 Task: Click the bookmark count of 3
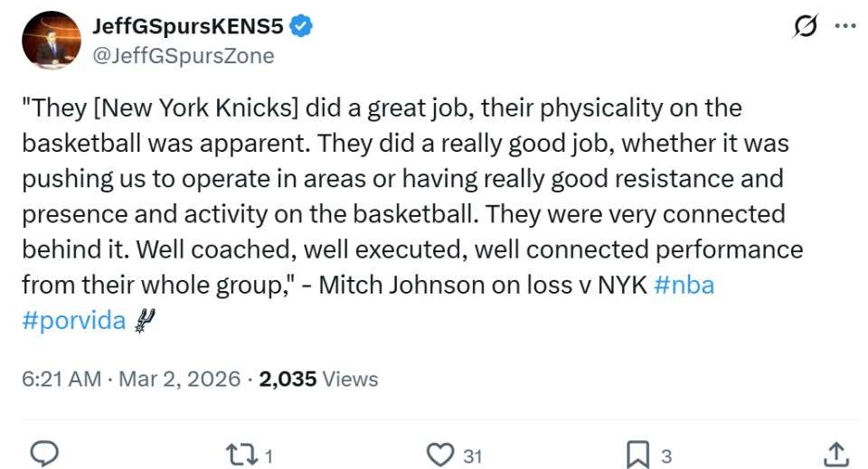click(666, 455)
